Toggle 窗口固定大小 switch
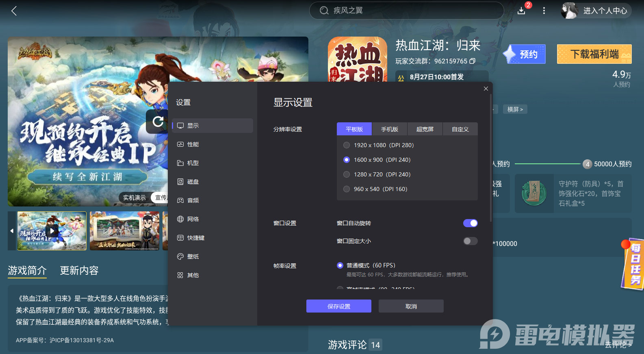The height and width of the screenshot is (354, 644). (x=471, y=241)
